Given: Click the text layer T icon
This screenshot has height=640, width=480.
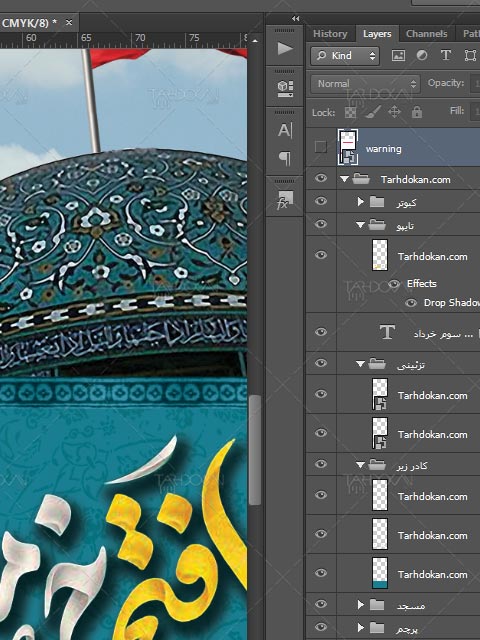Looking at the screenshot, I should point(387,332).
